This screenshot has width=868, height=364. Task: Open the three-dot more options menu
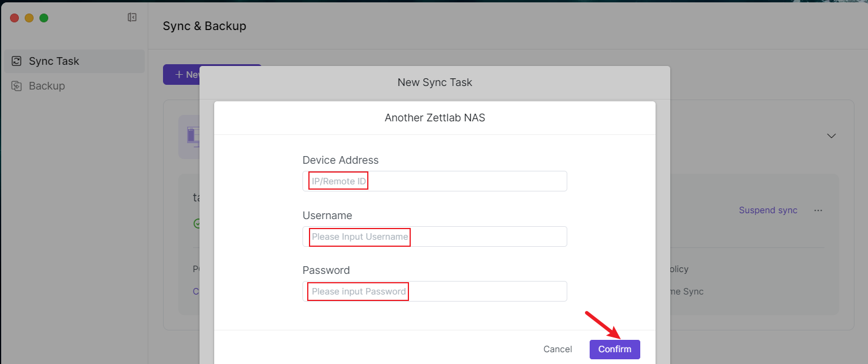818,210
